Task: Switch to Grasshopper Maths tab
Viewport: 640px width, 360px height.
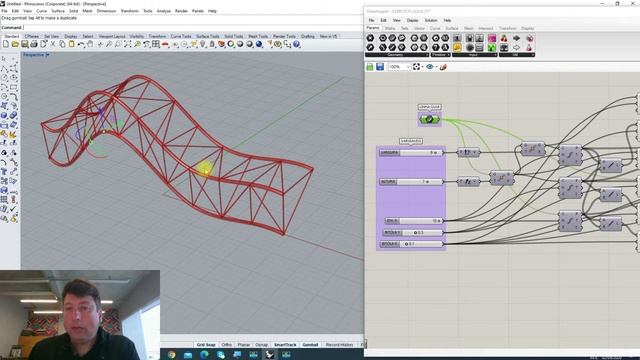Action: pyautogui.click(x=390, y=28)
